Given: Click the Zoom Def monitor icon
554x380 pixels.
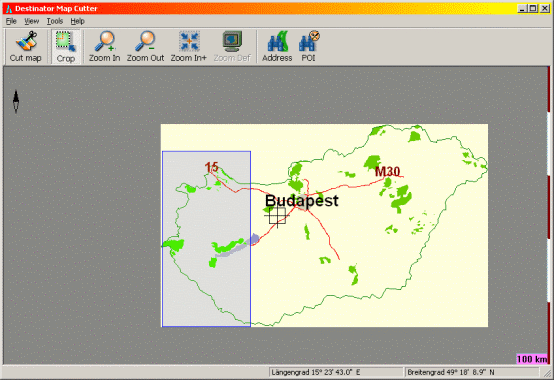Looking at the screenshot, I should click(x=232, y=47).
